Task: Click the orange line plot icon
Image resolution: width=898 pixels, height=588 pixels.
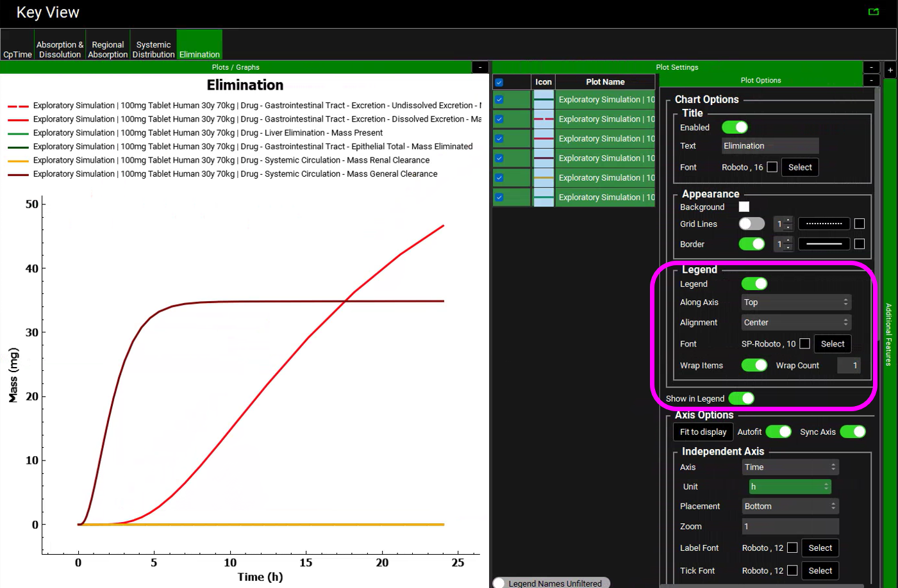Action: (x=544, y=178)
